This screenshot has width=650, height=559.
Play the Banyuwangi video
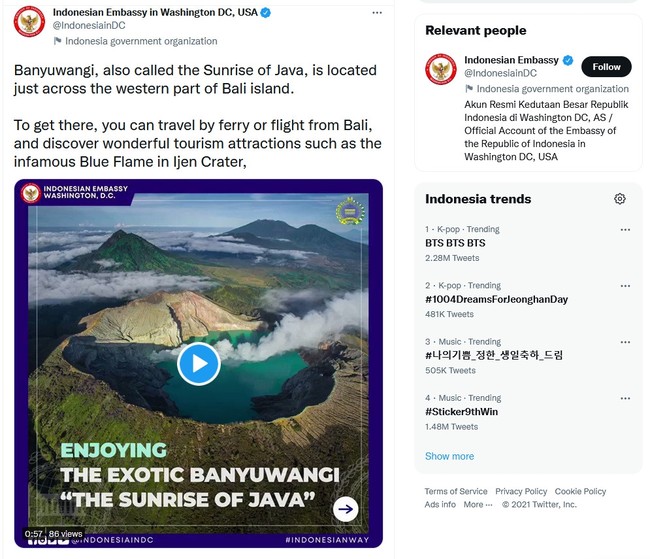tap(198, 363)
